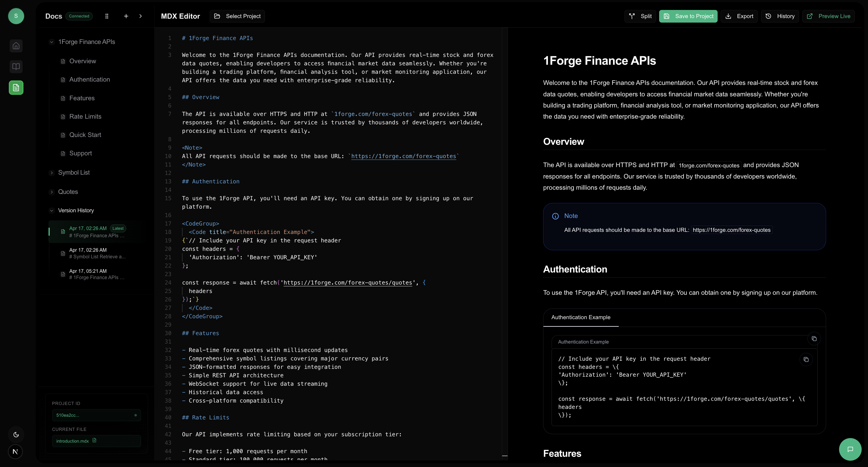The height and width of the screenshot is (467, 868).
Task: Switch to Split view
Action: tap(640, 16)
